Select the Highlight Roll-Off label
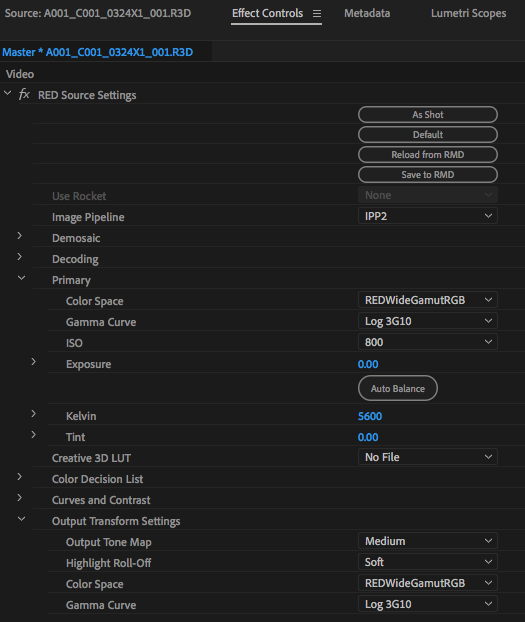525x622 pixels. coord(108,563)
